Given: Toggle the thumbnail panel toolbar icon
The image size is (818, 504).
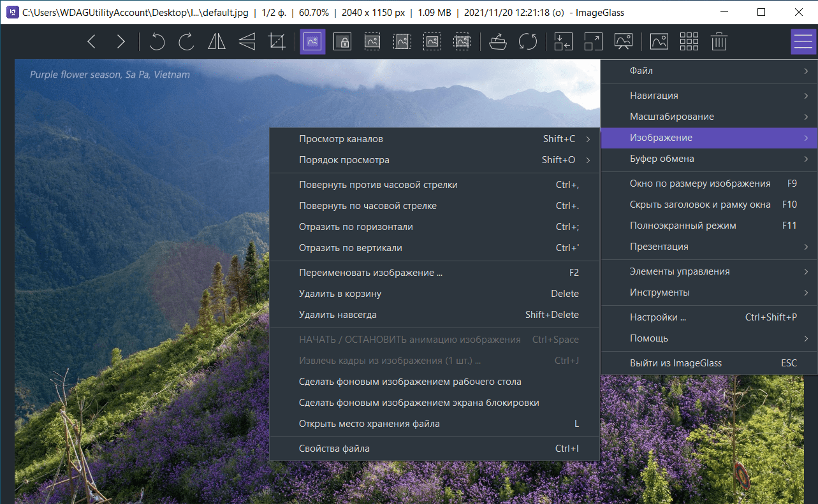Looking at the screenshot, I should tap(659, 42).
